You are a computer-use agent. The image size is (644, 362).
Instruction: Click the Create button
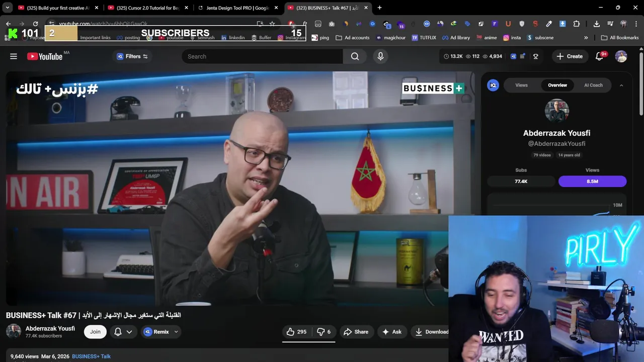(x=570, y=56)
